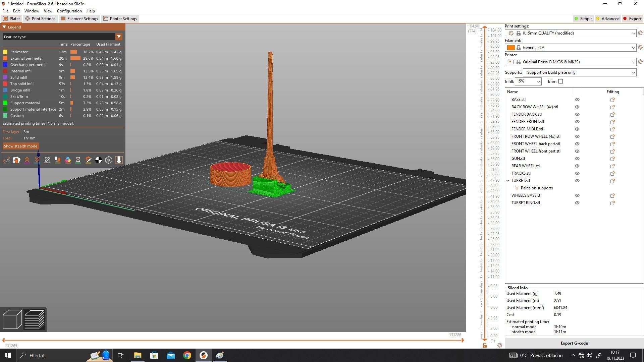
Task: Toggle Retractions visibility icon in legend
Action: coord(27,160)
